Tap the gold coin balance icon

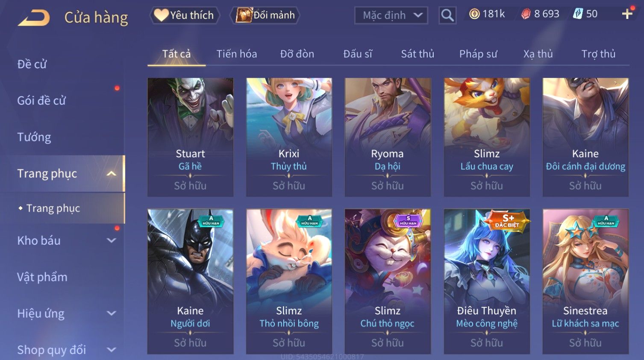pos(474,14)
